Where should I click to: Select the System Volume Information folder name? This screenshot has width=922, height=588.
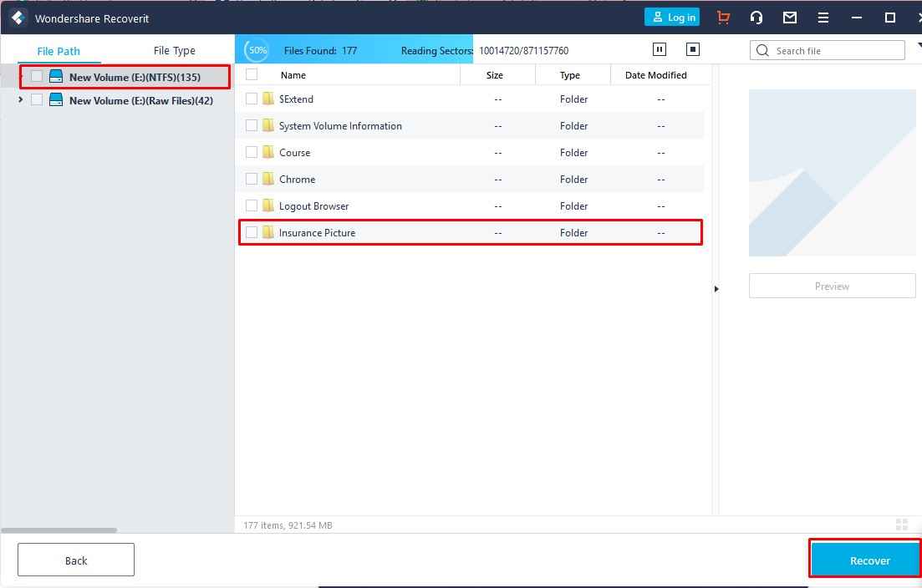(340, 126)
